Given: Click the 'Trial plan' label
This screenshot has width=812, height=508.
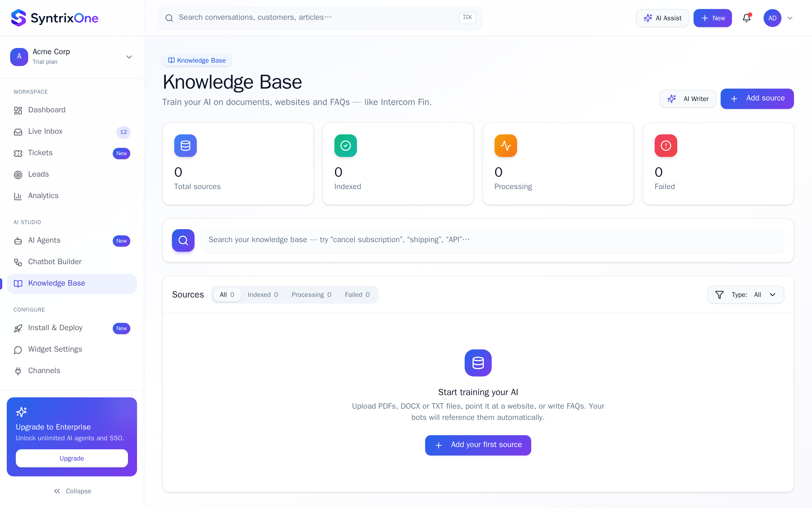Looking at the screenshot, I should (x=45, y=62).
